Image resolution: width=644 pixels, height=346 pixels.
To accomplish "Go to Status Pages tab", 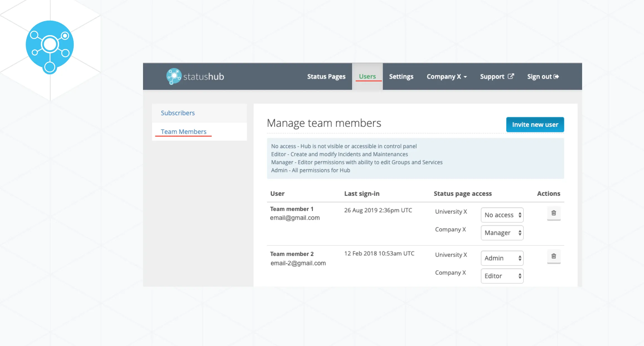I will click(x=326, y=77).
